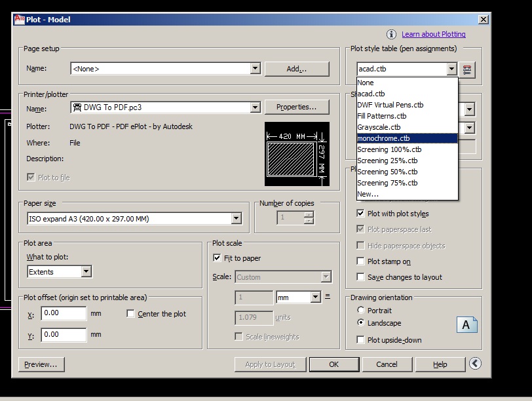This screenshot has width=532, height=401.
Task: Check Plot upside-down option
Action: pos(360,339)
